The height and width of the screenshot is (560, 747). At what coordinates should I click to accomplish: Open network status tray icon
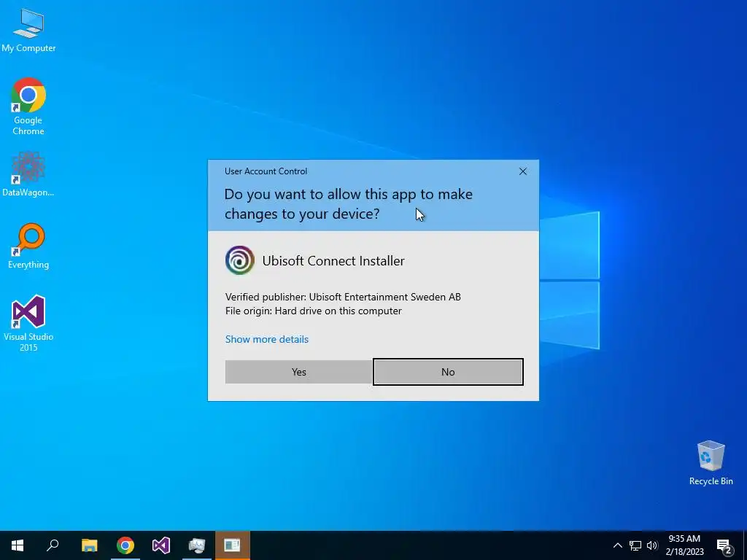635,545
